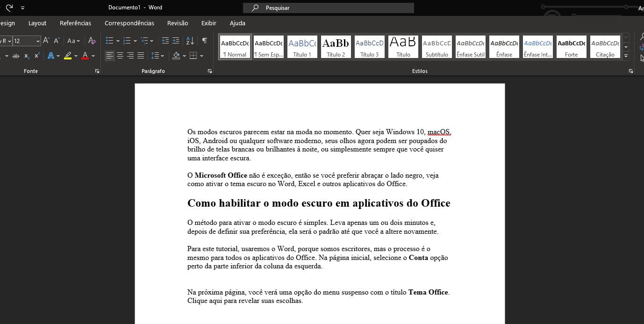The width and height of the screenshot is (644, 324).
Task: Go to the next styles gallery row
Action: click(x=626, y=47)
